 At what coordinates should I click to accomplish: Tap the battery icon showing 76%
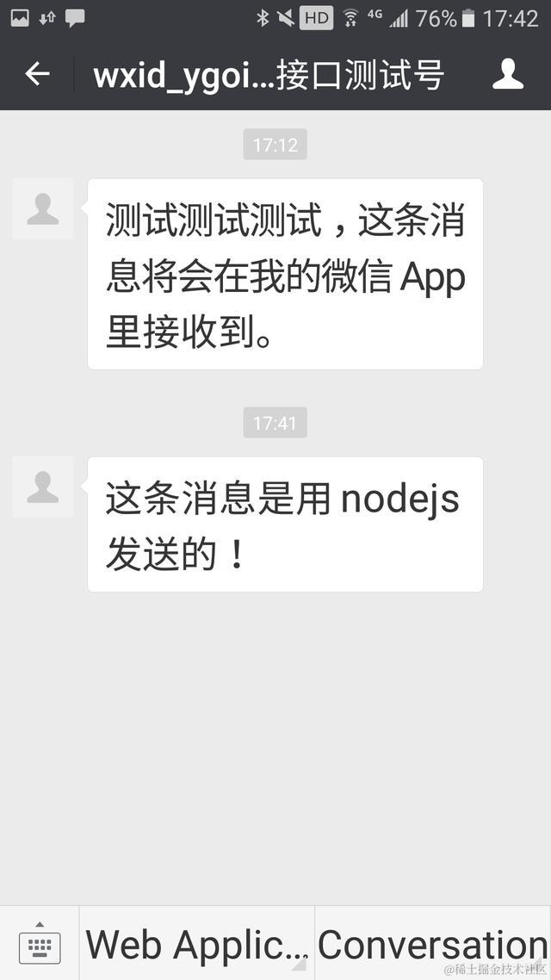pyautogui.click(x=467, y=18)
